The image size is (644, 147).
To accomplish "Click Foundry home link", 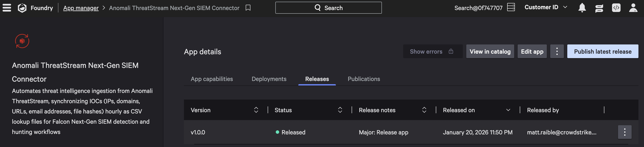I will (x=42, y=8).
